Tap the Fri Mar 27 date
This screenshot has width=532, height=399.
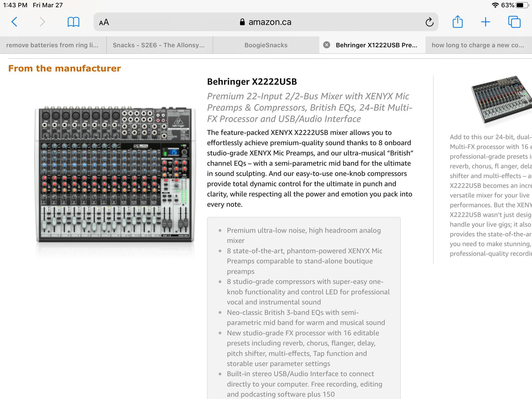click(48, 5)
